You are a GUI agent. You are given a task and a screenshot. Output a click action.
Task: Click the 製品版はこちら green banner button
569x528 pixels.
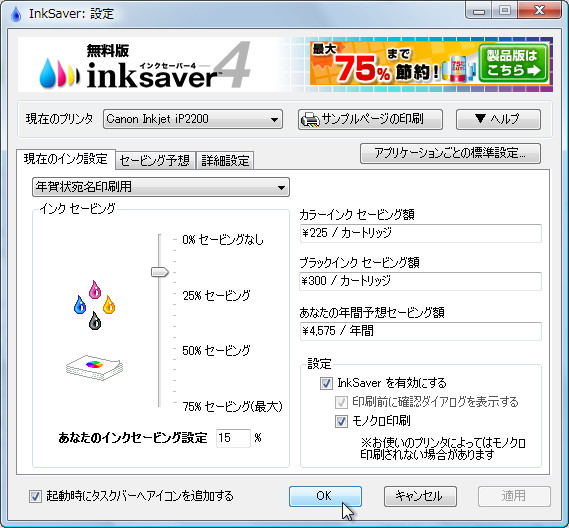(513, 63)
